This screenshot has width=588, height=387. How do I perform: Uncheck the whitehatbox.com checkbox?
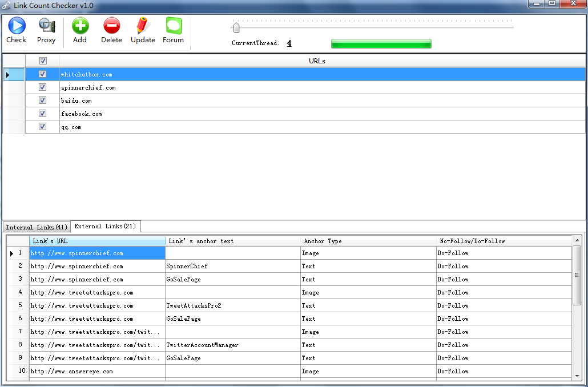(x=42, y=74)
